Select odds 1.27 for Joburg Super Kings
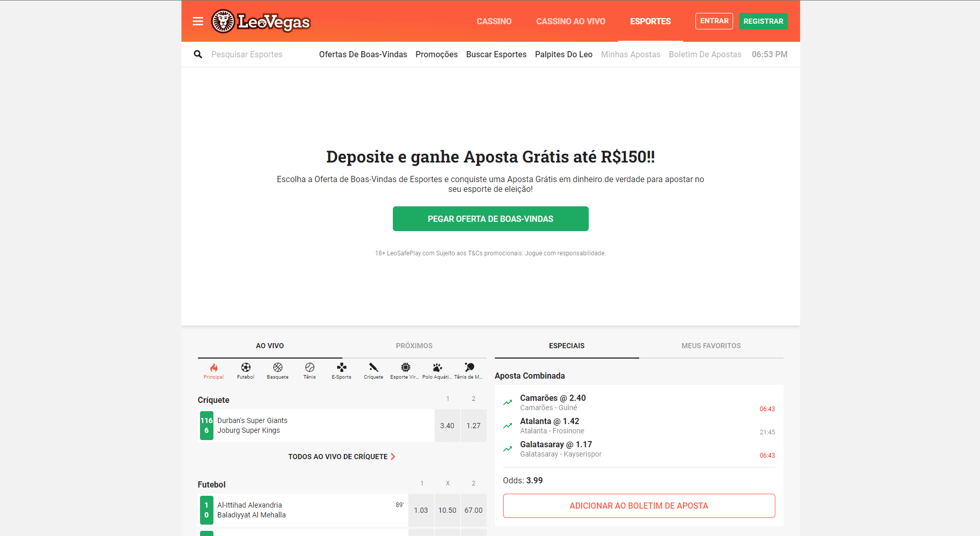The height and width of the screenshot is (536, 980). (x=473, y=426)
